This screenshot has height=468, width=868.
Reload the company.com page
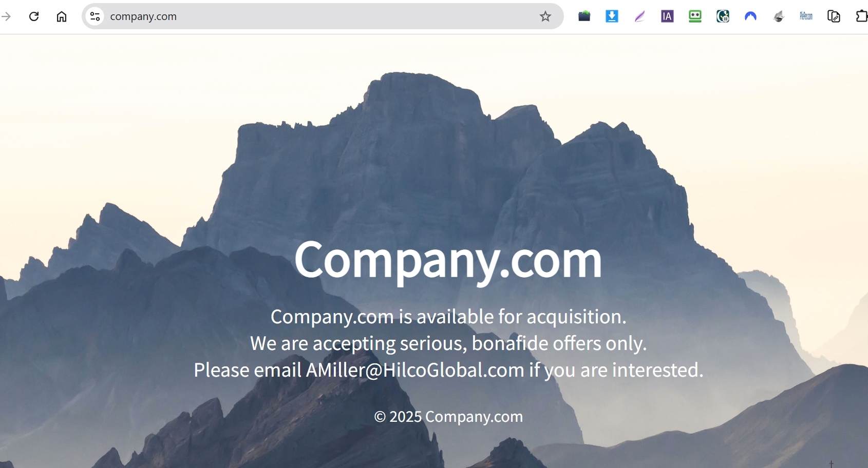point(34,16)
